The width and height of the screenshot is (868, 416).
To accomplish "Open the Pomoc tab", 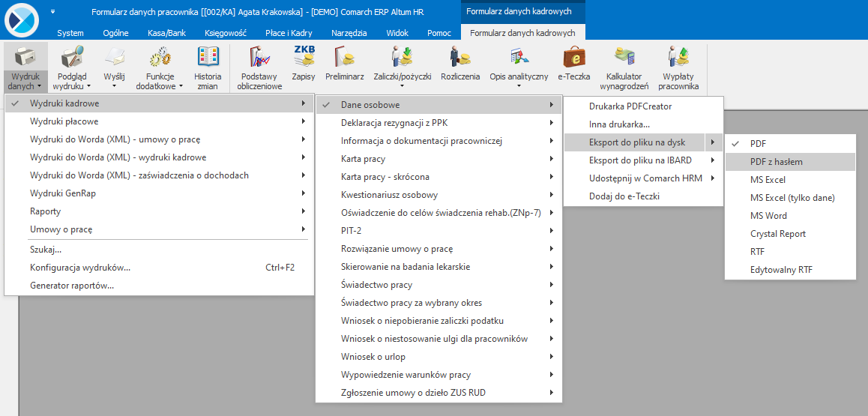I will pyautogui.click(x=439, y=33).
